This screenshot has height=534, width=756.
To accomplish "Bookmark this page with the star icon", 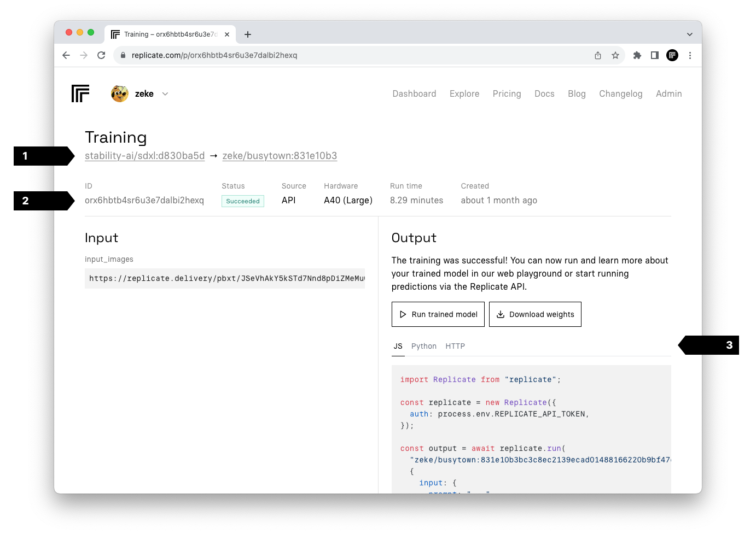I will (615, 55).
